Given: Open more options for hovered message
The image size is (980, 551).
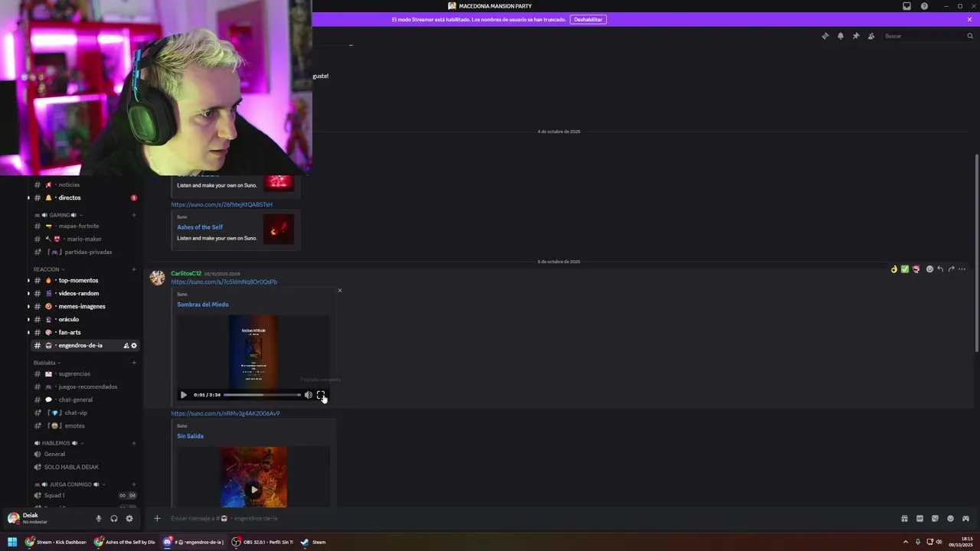Looking at the screenshot, I should (962, 269).
